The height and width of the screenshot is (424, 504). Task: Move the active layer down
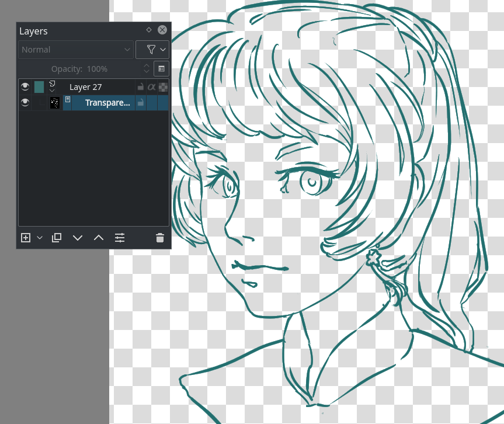click(x=78, y=238)
